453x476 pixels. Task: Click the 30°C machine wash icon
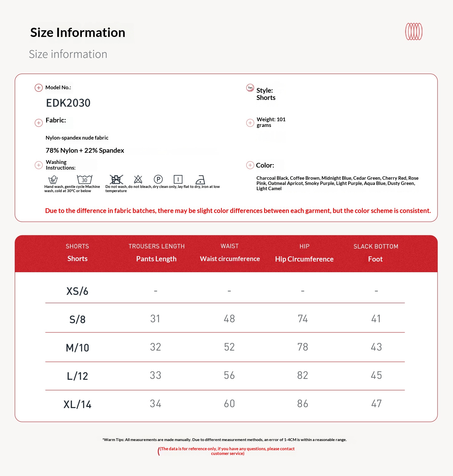coord(84,179)
